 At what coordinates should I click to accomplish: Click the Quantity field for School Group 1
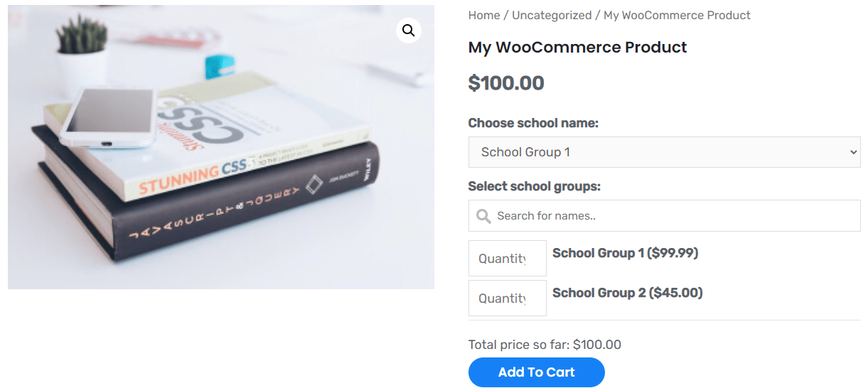pos(507,259)
